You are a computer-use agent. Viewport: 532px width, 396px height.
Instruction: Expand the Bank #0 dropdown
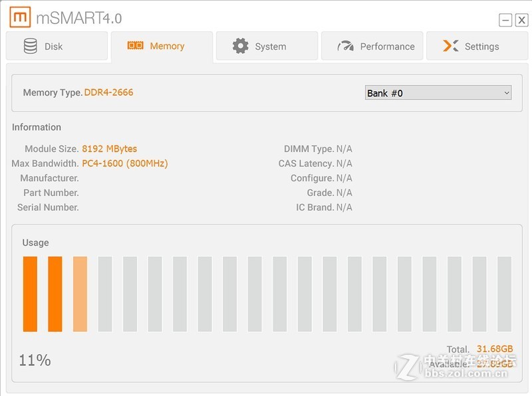(438, 93)
